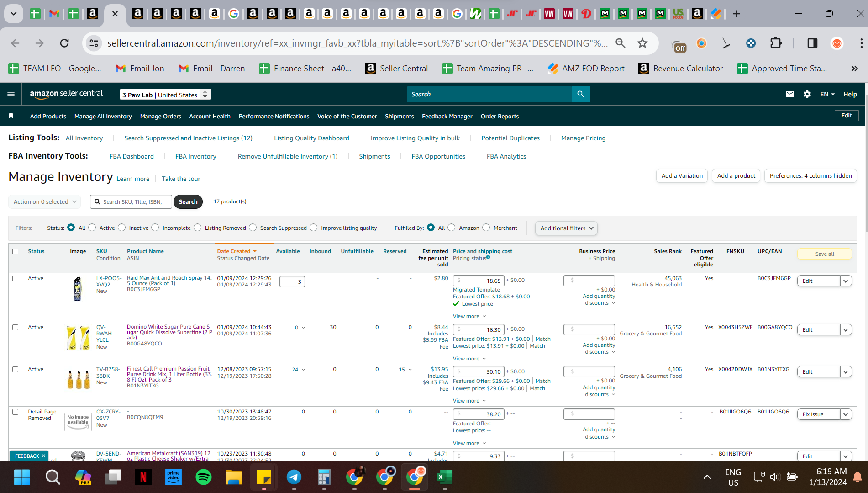This screenshot has height=493, width=868.
Task: Expand View more under Raid pricing
Action: point(469,316)
